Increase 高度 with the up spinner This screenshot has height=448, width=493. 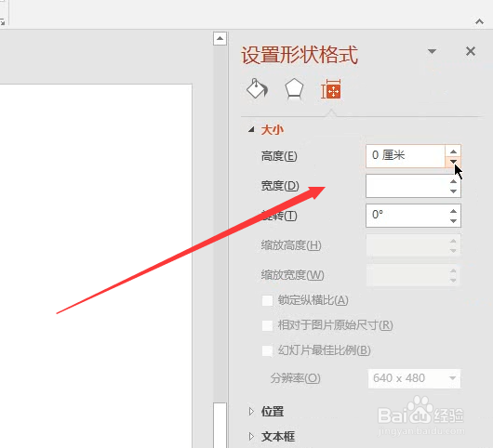(453, 152)
